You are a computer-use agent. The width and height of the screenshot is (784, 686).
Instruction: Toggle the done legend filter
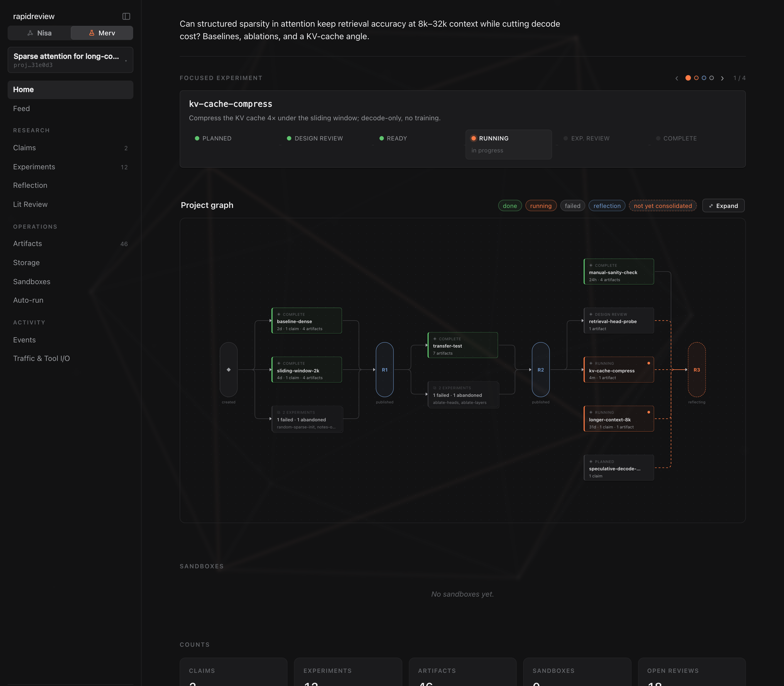pos(510,206)
